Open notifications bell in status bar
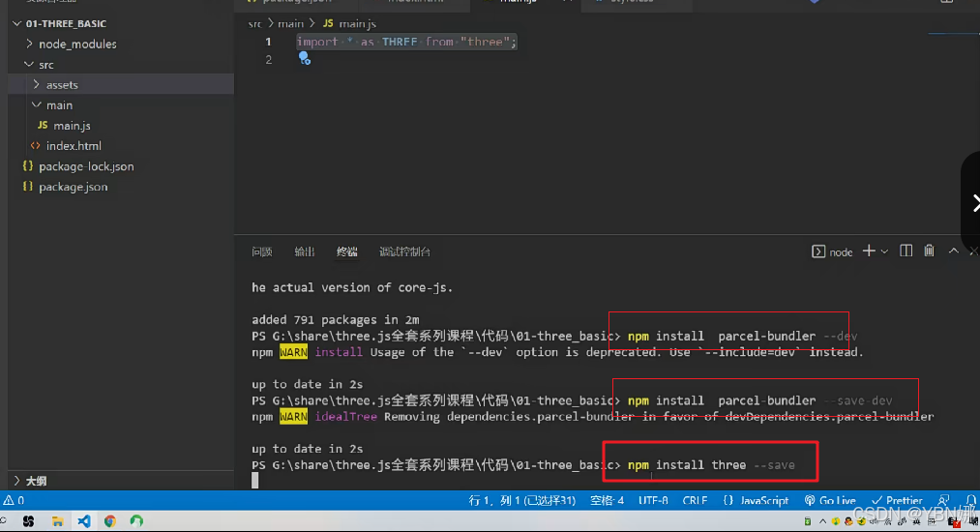Viewport: 980px width, 532px height. tap(970, 500)
